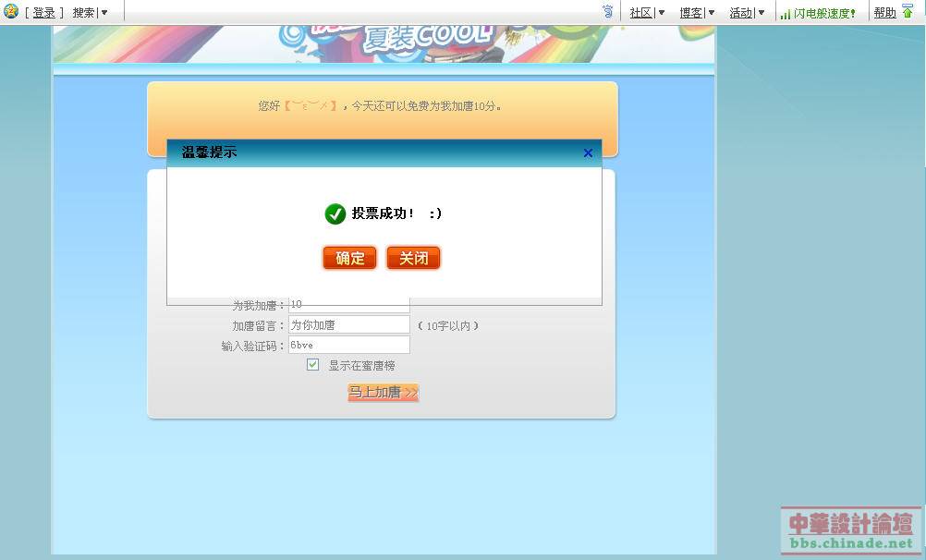The image size is (926, 560).
Task: Click the green up-arrow icon beside 帮助
Action: tap(908, 11)
